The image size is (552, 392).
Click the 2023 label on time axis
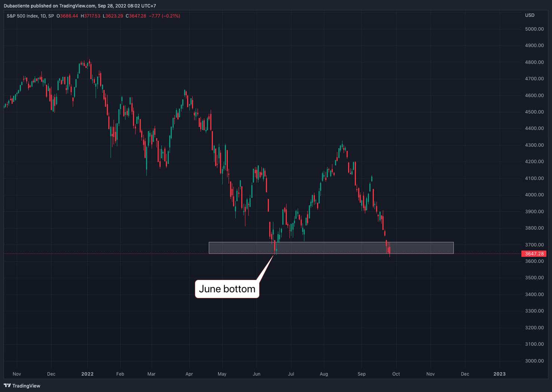click(500, 374)
